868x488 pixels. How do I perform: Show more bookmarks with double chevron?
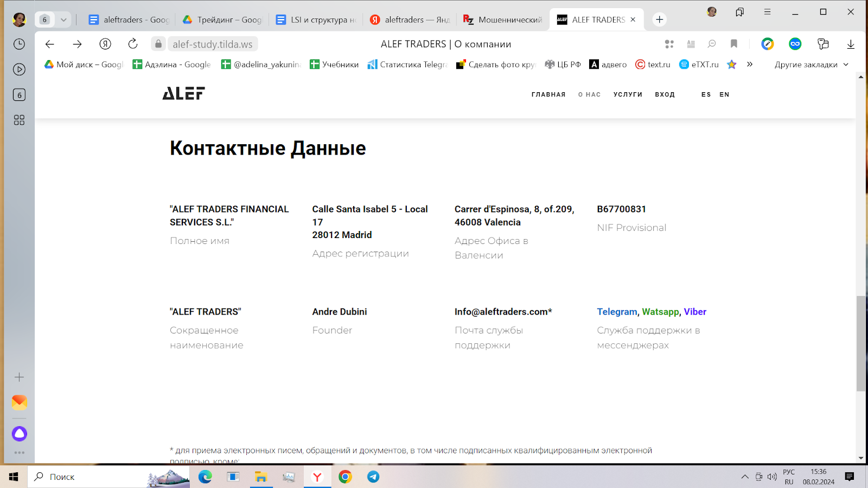pos(750,64)
